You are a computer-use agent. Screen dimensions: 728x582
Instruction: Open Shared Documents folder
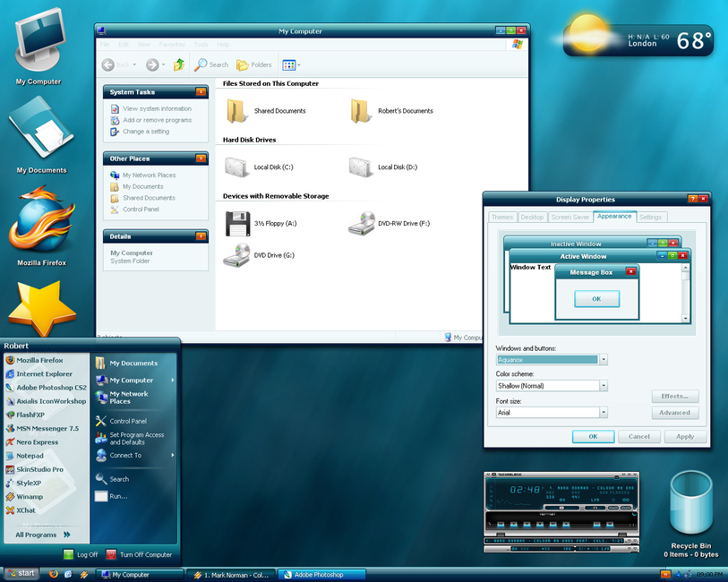coord(266,111)
